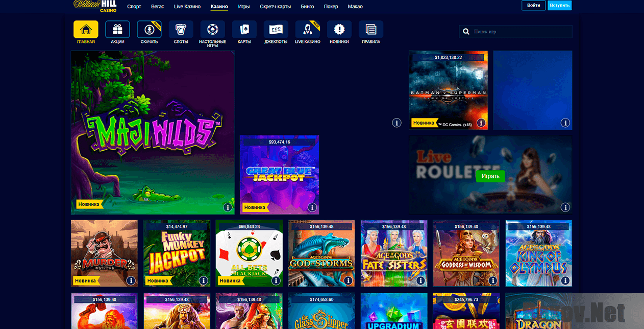Open the Джекпоты icon

pyautogui.click(x=276, y=29)
